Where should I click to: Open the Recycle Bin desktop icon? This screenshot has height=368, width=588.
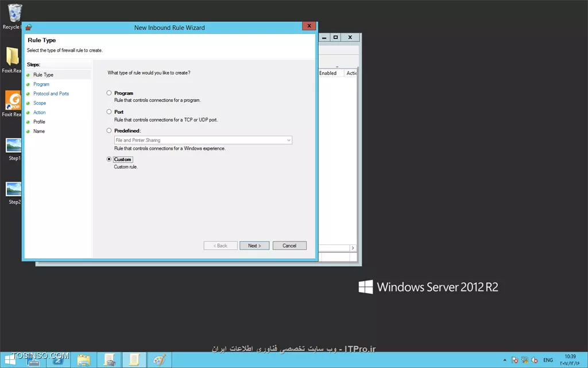point(14,15)
